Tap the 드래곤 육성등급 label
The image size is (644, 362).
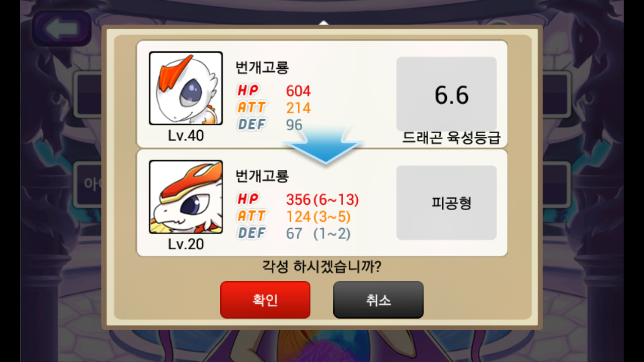451,139
